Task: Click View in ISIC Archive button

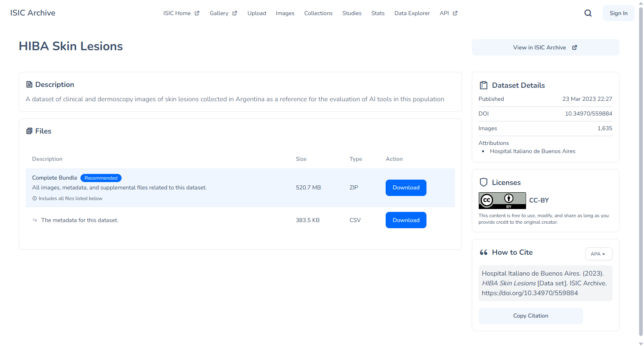Action: [x=545, y=47]
